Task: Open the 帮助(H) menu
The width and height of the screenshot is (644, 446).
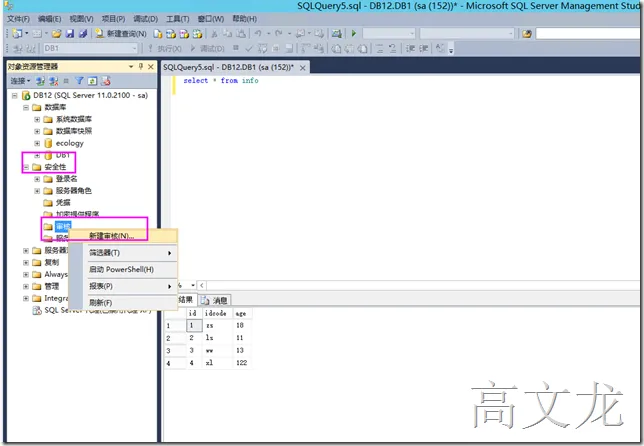Action: click(x=244, y=19)
